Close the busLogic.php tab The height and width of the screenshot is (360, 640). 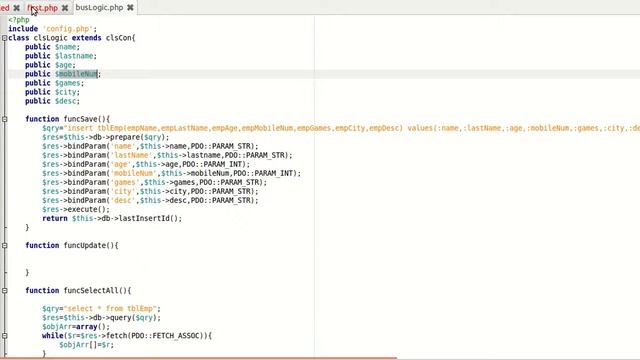pos(130,8)
